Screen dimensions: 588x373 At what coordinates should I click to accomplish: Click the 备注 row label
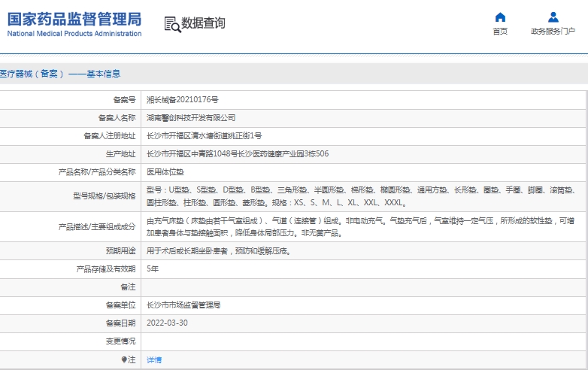(x=128, y=287)
